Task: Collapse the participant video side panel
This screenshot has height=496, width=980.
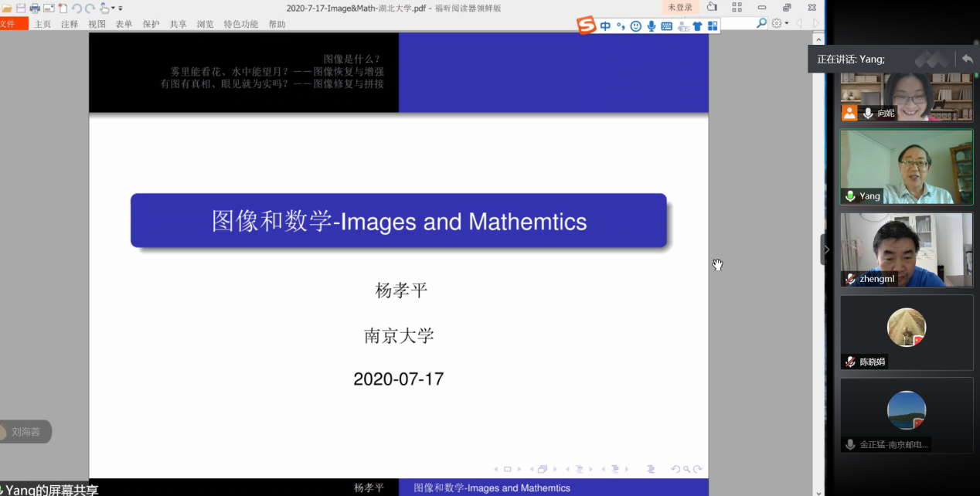Action: (x=826, y=250)
